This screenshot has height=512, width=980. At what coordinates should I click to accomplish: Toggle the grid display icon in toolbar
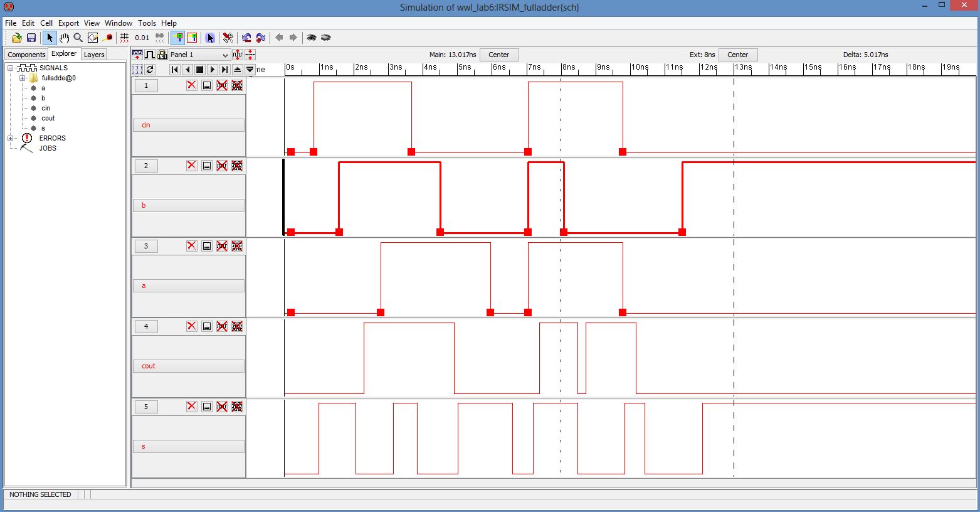[124, 38]
